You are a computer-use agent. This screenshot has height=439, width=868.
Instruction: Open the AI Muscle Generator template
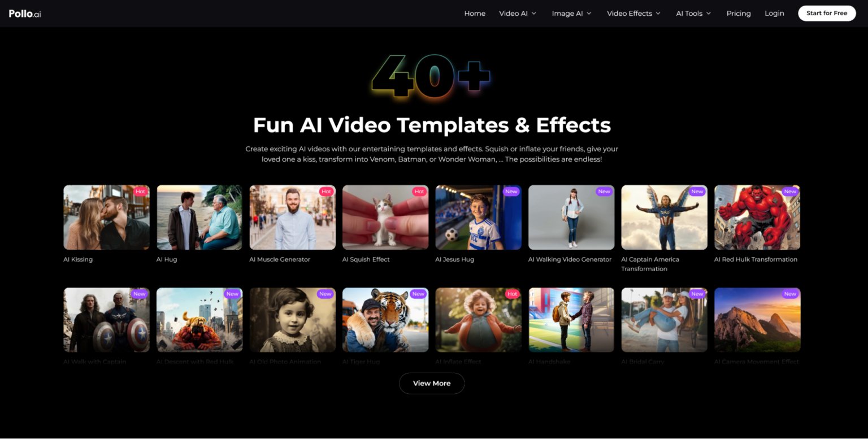pos(292,217)
